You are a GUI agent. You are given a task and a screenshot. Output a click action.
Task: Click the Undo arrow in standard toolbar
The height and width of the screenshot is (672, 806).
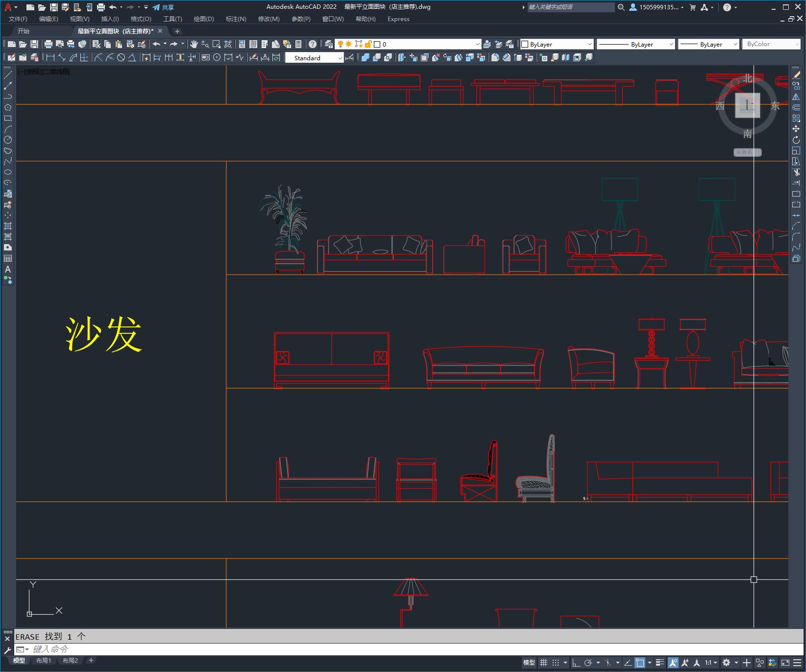(x=156, y=44)
